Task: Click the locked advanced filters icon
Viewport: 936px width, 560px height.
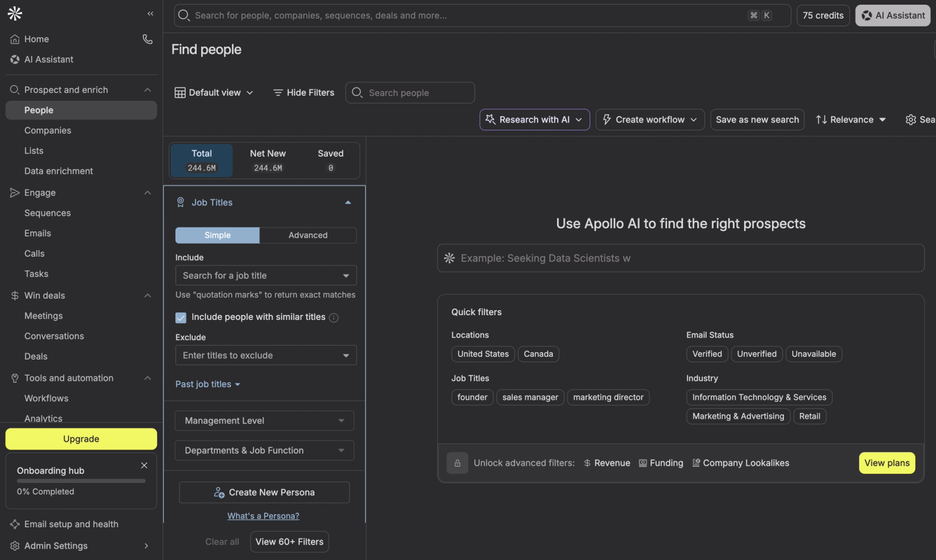Action: [457, 463]
